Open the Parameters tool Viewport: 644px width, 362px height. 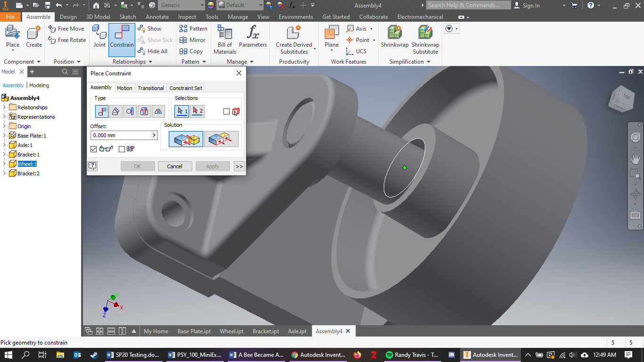click(253, 36)
